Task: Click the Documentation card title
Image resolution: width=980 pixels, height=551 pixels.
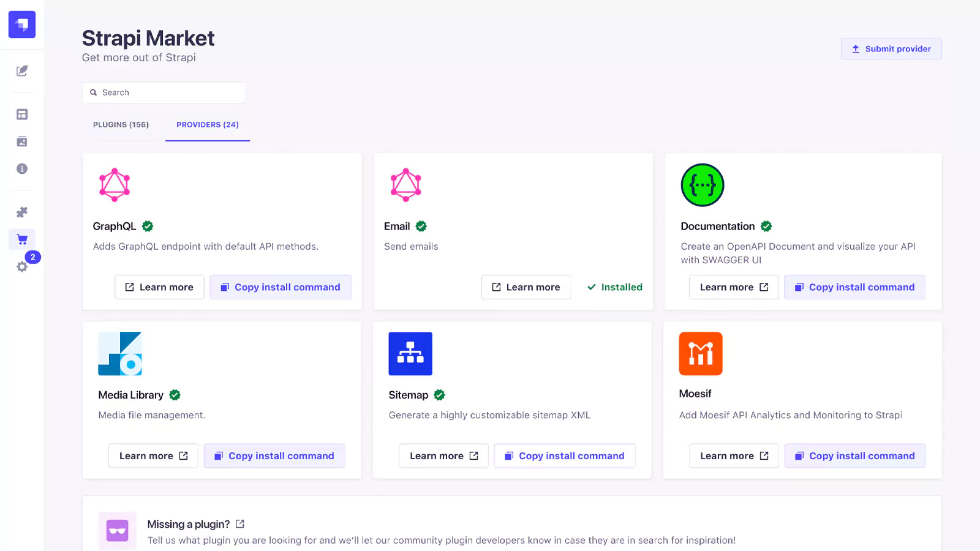Action: coord(718,227)
